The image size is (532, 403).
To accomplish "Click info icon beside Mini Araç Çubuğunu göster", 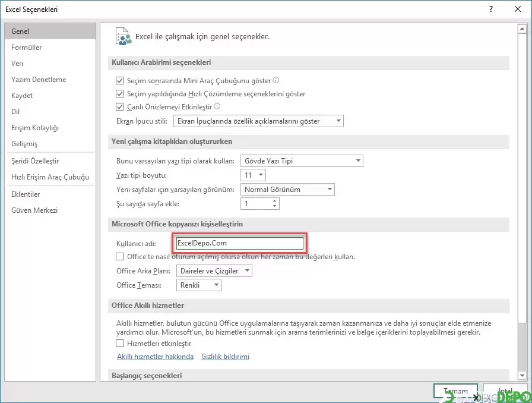I will click(276, 80).
